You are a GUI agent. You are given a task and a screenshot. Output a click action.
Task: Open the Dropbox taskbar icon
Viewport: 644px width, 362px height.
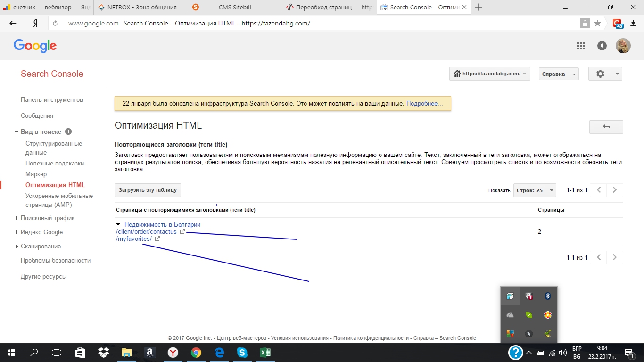click(x=103, y=352)
